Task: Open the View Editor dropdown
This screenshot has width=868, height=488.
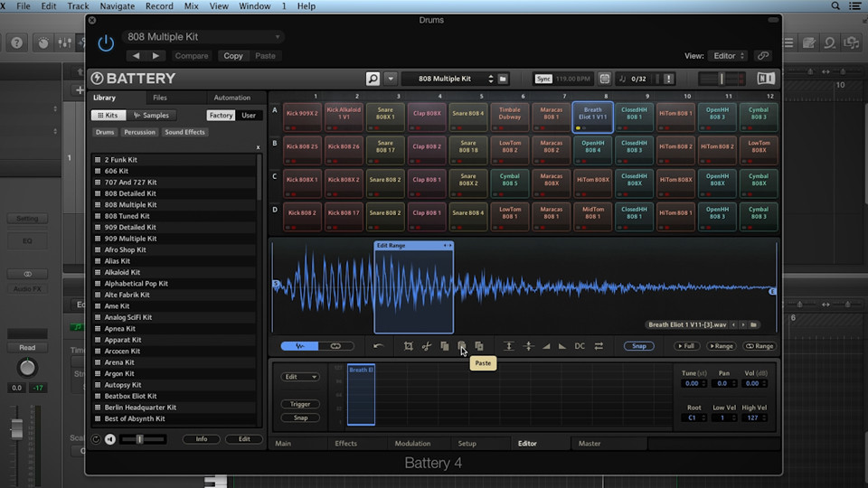Action: 728,56
